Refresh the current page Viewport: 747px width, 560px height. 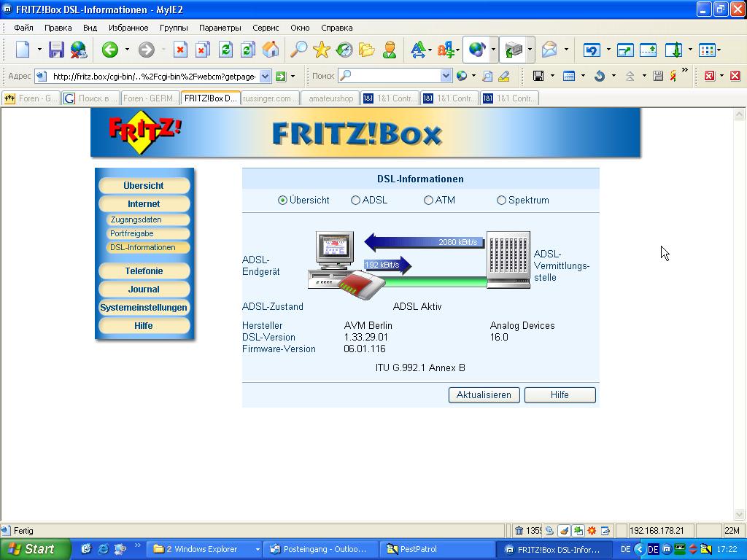tap(225, 50)
